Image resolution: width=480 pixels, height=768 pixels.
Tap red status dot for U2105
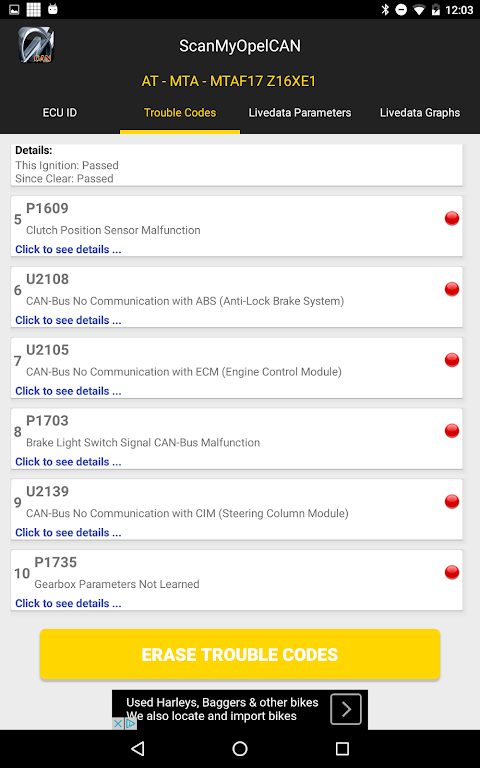coord(452,360)
